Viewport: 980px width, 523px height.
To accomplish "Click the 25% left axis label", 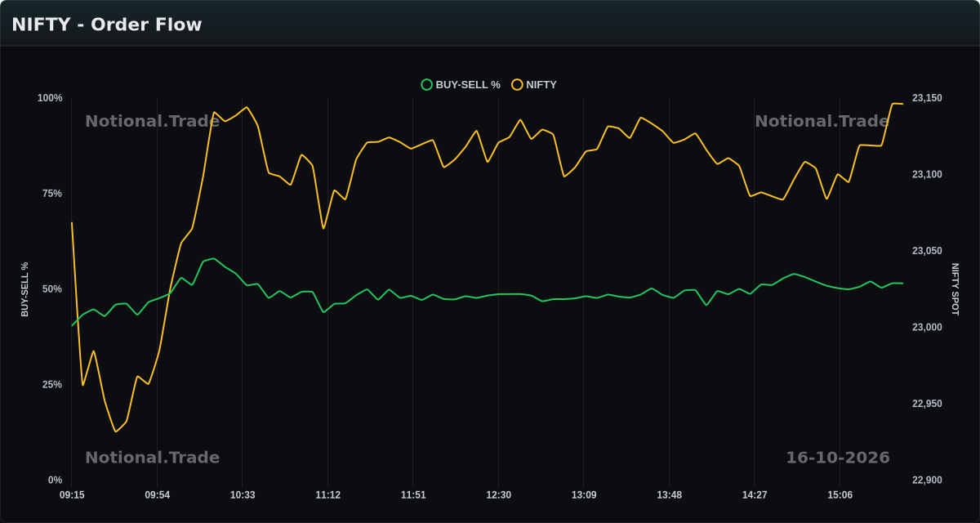I will (x=52, y=385).
